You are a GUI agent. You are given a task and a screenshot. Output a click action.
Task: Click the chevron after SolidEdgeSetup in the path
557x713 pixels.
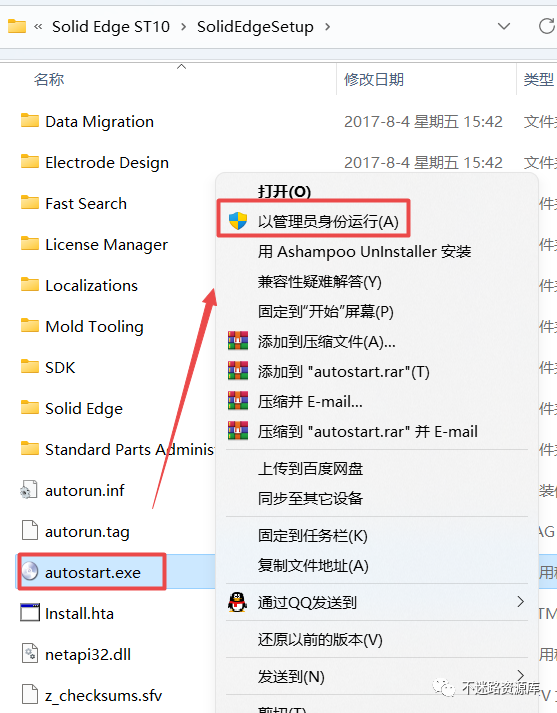click(327, 27)
